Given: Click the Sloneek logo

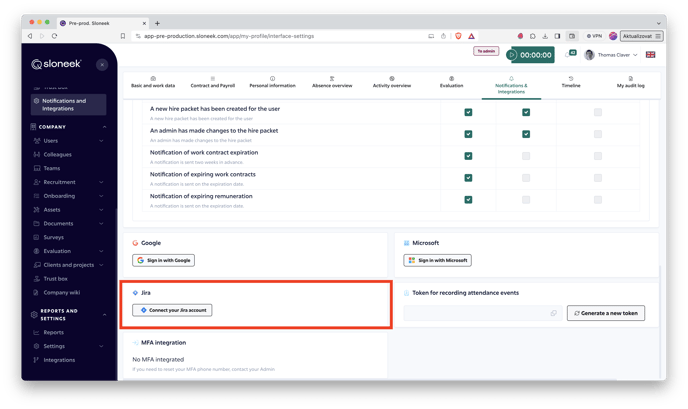Looking at the screenshot, I should 56,64.
